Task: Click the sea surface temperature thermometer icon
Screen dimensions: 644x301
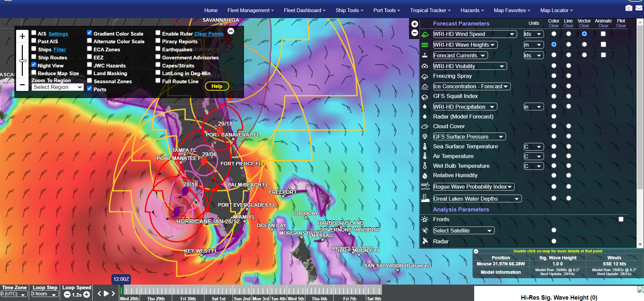Action: point(425,146)
